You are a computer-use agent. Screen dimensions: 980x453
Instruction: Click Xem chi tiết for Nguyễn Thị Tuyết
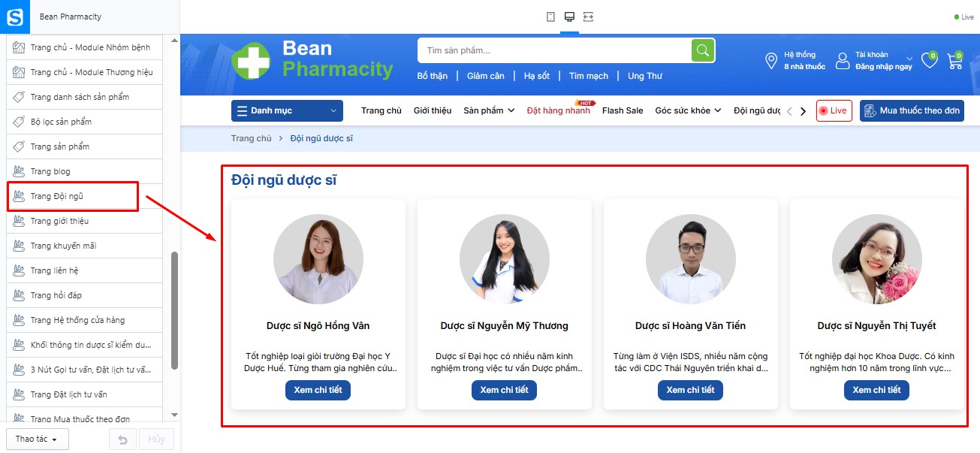876,390
